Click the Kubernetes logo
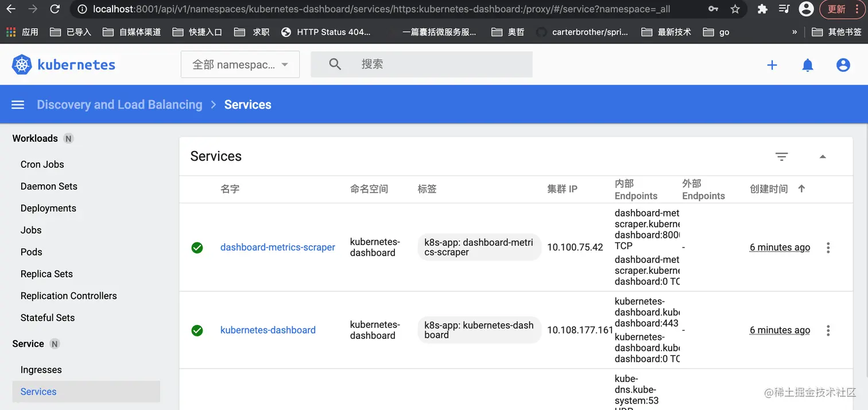The width and height of the screenshot is (868, 410). (63, 65)
